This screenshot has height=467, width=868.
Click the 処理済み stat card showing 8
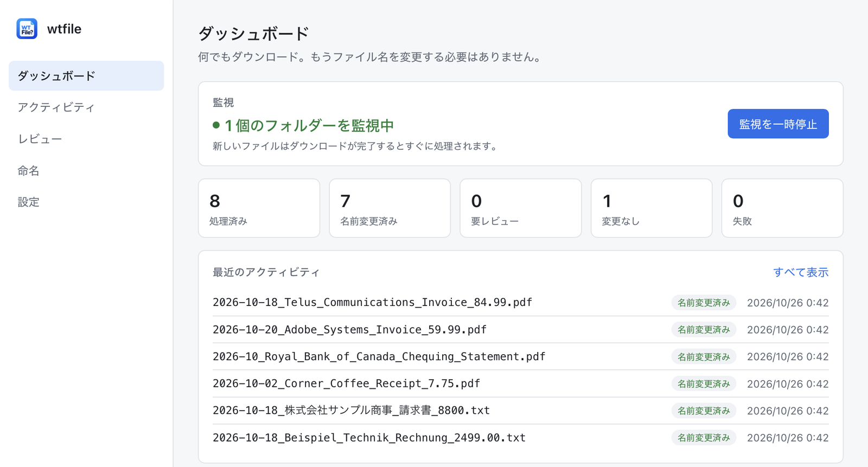(259, 208)
